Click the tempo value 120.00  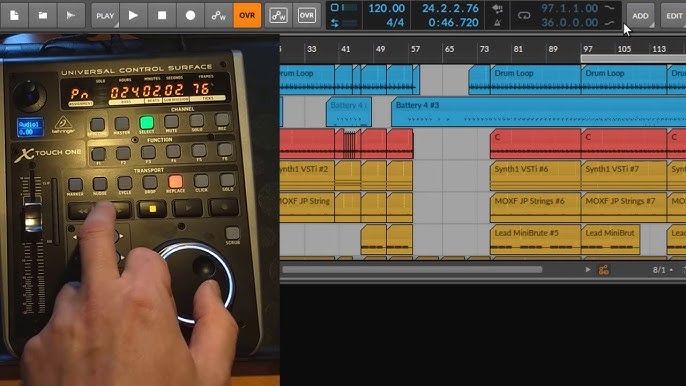(x=386, y=8)
